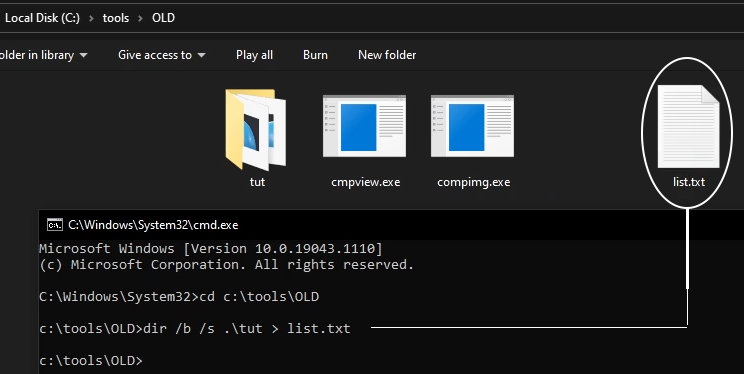
Task: Click the cmd.exe title bar text
Action: [x=153, y=225]
